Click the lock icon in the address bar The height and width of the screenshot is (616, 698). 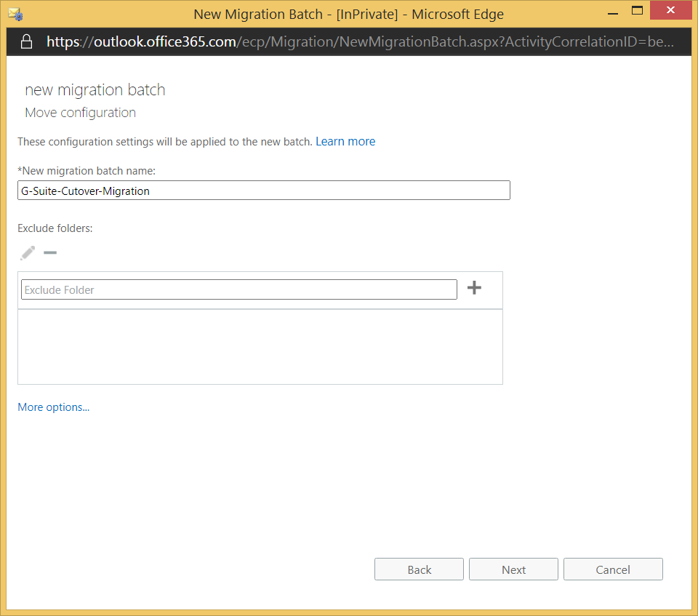tap(25, 41)
